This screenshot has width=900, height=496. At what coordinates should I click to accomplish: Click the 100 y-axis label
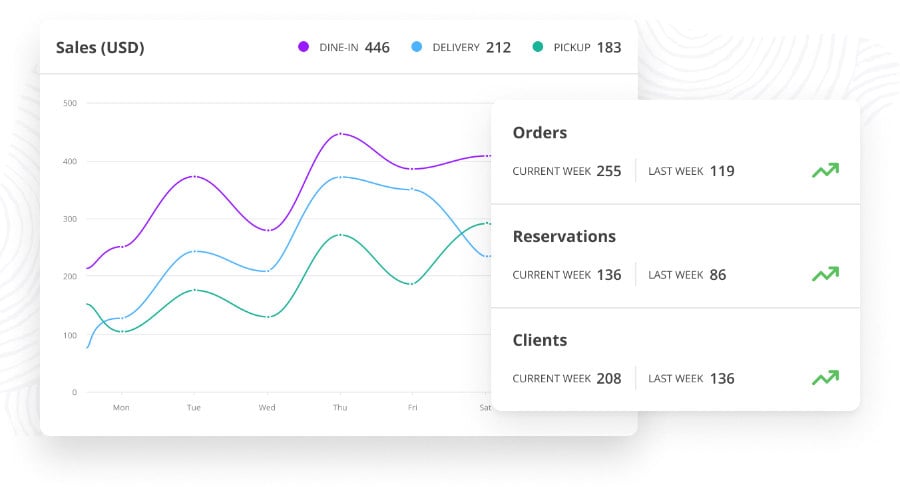coord(70,335)
